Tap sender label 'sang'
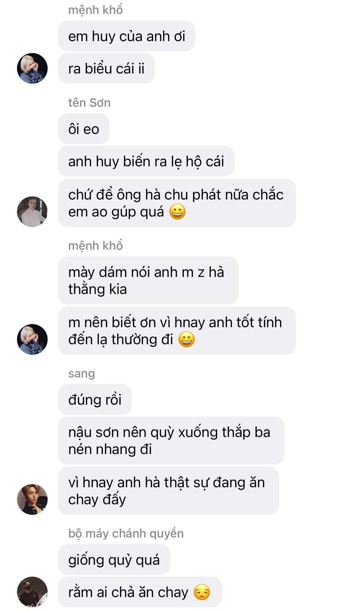 pyautogui.click(x=81, y=374)
